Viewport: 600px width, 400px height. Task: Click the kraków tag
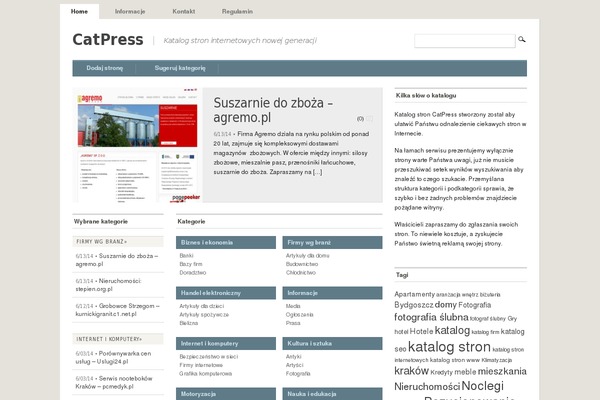pos(411,371)
